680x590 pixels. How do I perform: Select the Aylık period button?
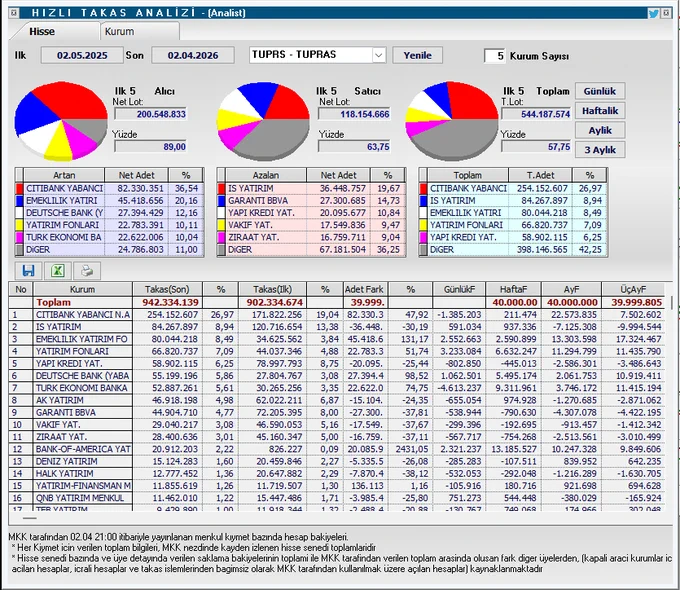point(600,130)
